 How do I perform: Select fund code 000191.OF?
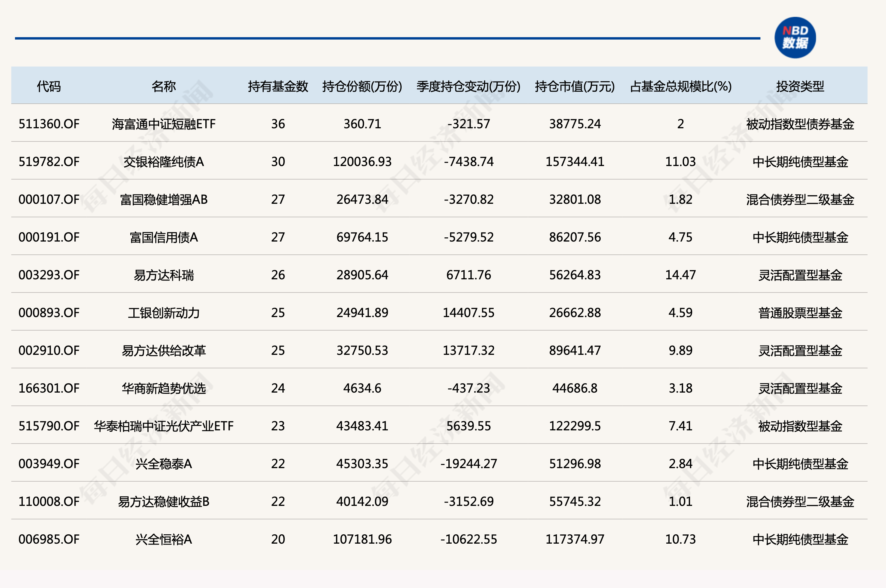49,237
